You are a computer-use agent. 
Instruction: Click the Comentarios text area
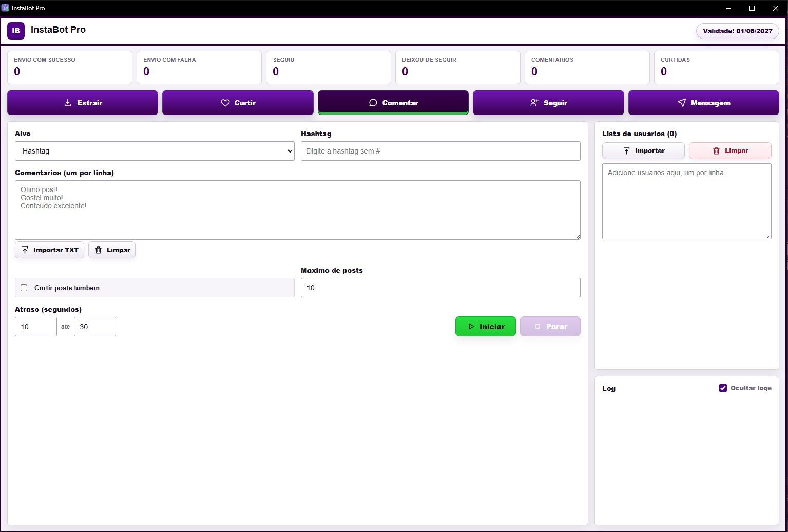[298, 210]
